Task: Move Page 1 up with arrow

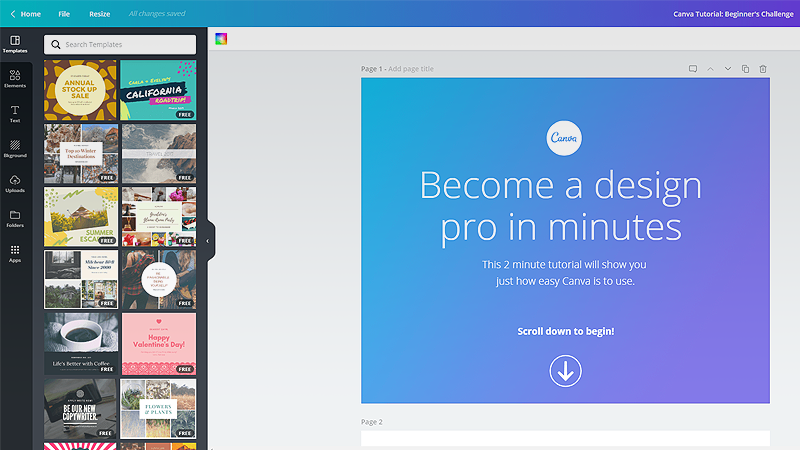Action: pos(710,69)
